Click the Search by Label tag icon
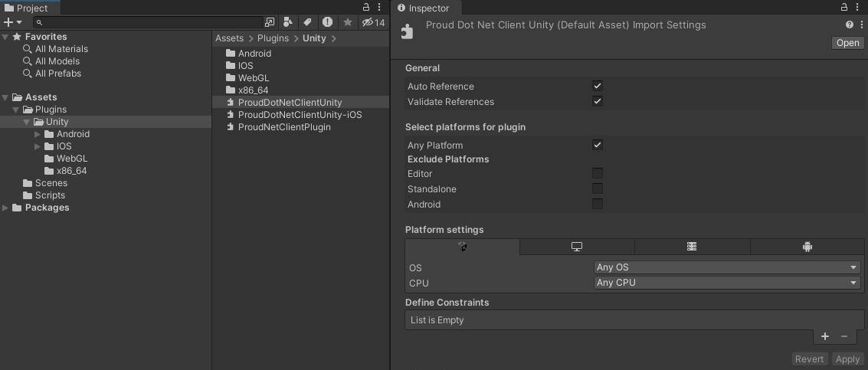 (307, 22)
